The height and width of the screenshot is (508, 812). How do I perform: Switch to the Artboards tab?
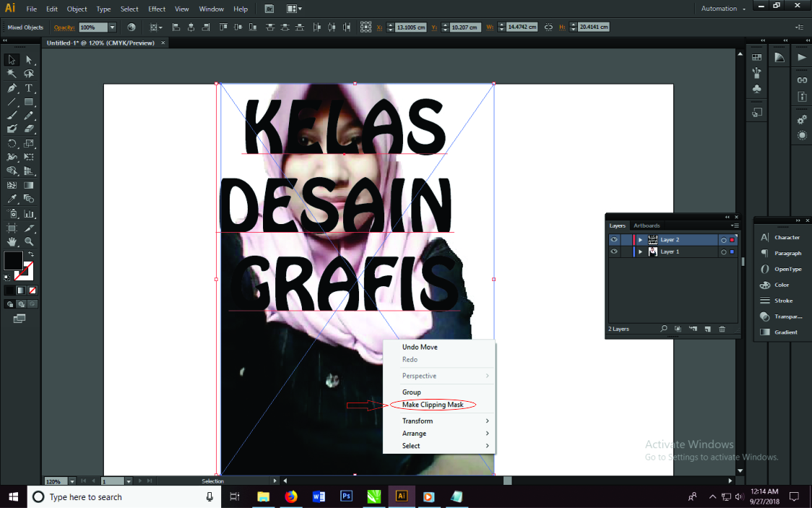pyautogui.click(x=647, y=225)
